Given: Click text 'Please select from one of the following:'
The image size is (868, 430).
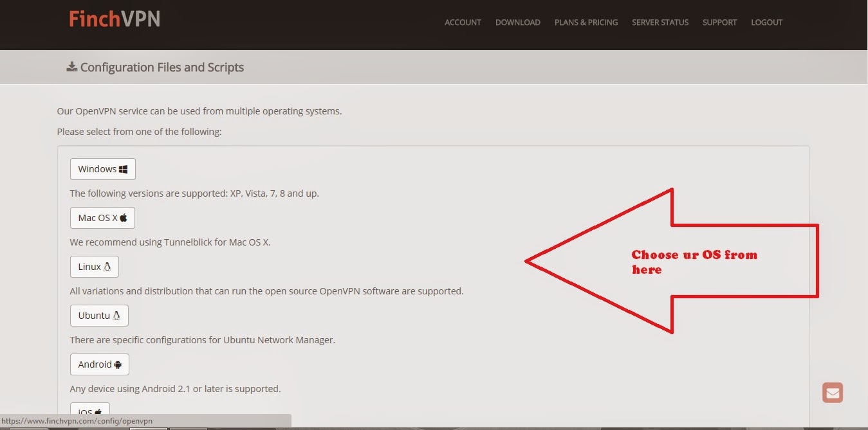Looking at the screenshot, I should coord(139,132).
